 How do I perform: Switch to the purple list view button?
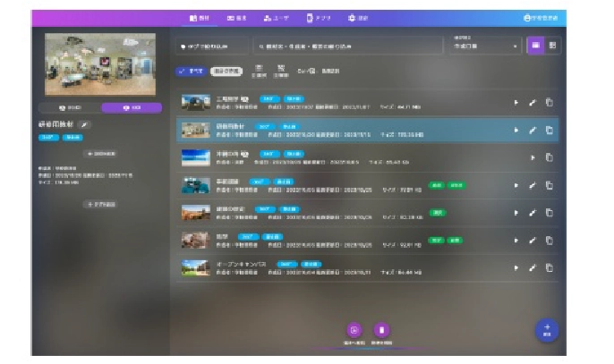(x=535, y=46)
